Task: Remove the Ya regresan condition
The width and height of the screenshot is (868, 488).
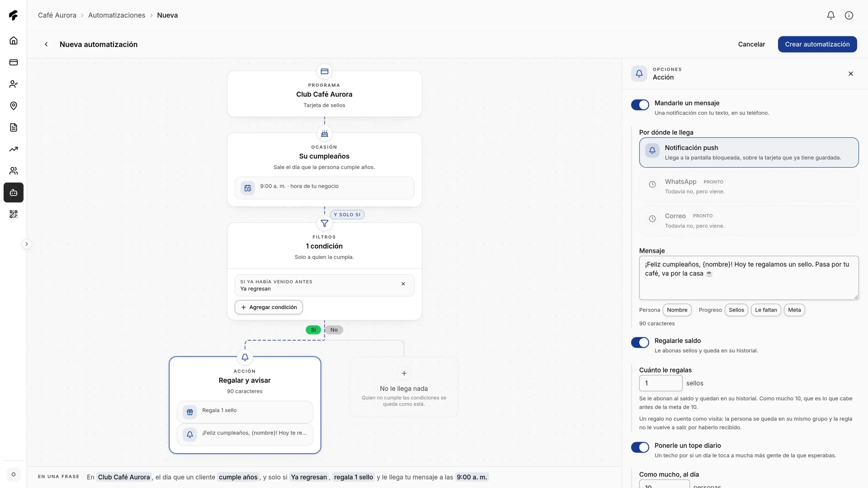Action: 403,284
